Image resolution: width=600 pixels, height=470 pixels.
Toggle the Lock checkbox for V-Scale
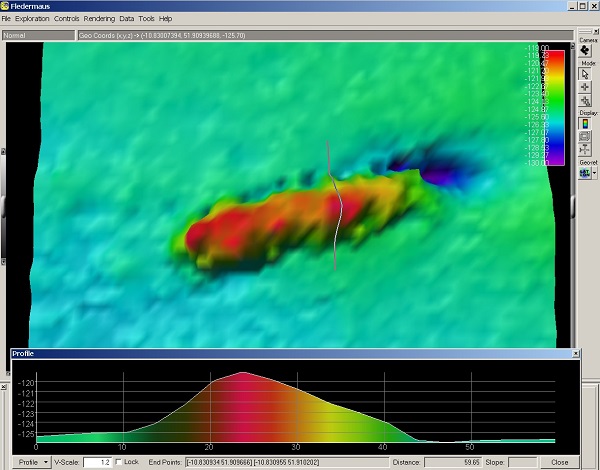tap(119, 462)
